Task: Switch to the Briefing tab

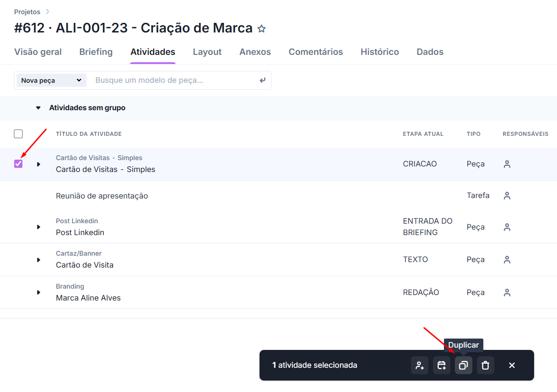Action: tap(96, 52)
